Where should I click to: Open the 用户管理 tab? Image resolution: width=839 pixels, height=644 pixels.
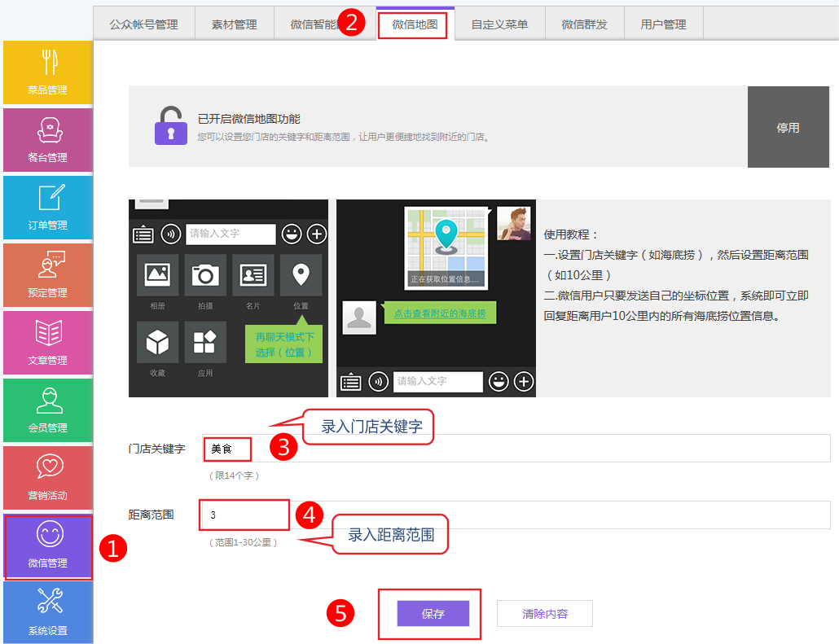(x=663, y=24)
